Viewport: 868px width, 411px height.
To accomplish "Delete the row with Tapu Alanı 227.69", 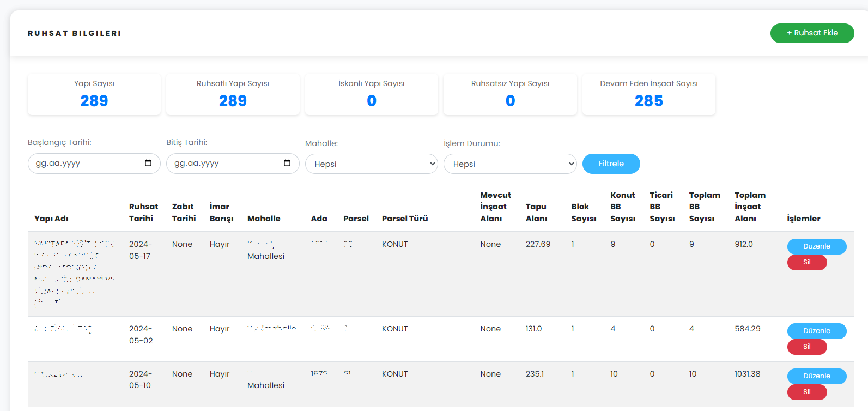I will (x=806, y=262).
